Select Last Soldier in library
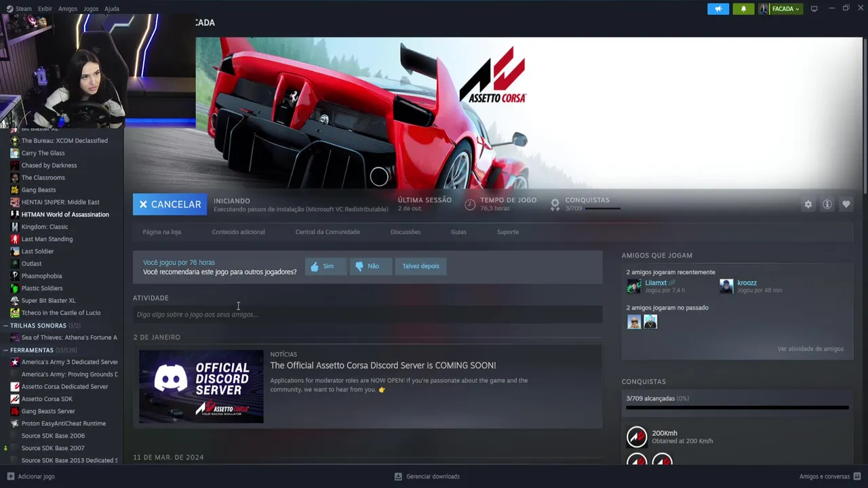Screen dimensions: 868x488 (x=37, y=251)
